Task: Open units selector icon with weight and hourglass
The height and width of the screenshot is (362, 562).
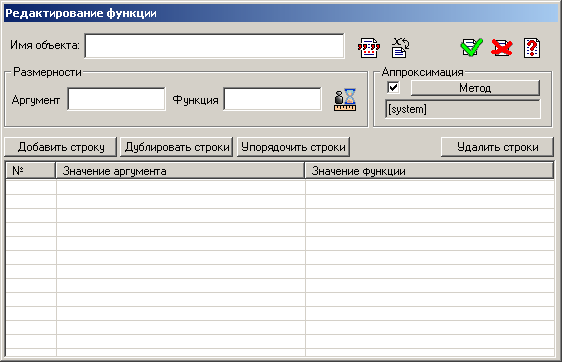Action: point(345,100)
